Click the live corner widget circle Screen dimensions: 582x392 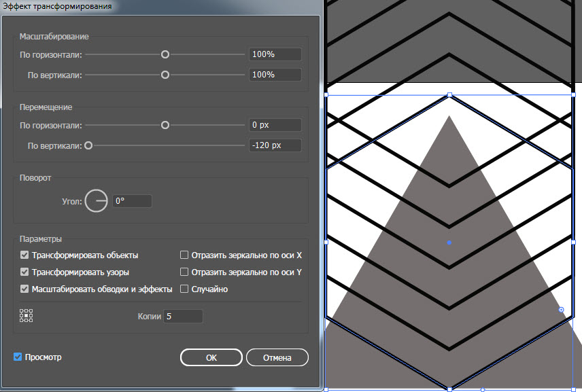pos(561,310)
